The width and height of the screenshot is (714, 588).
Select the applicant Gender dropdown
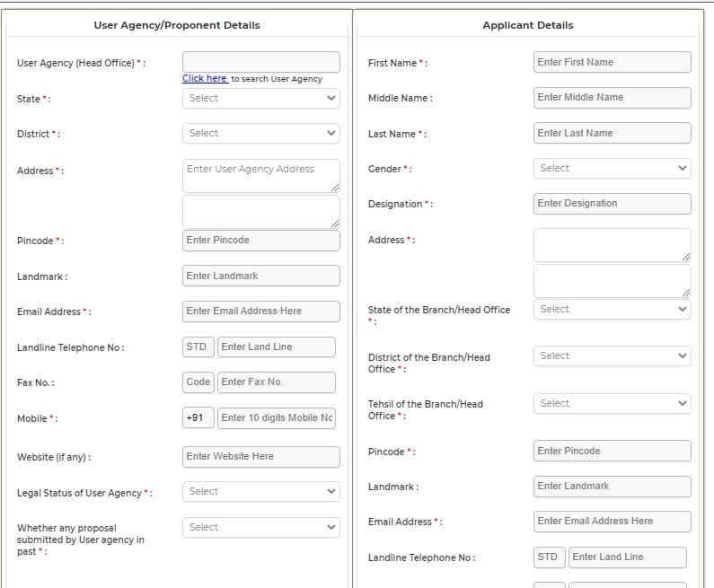612,168
